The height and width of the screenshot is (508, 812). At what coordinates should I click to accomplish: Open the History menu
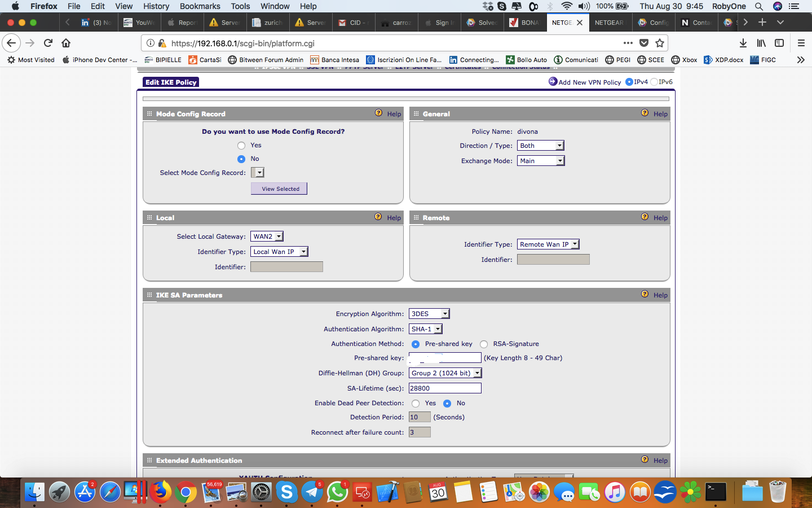click(x=156, y=6)
